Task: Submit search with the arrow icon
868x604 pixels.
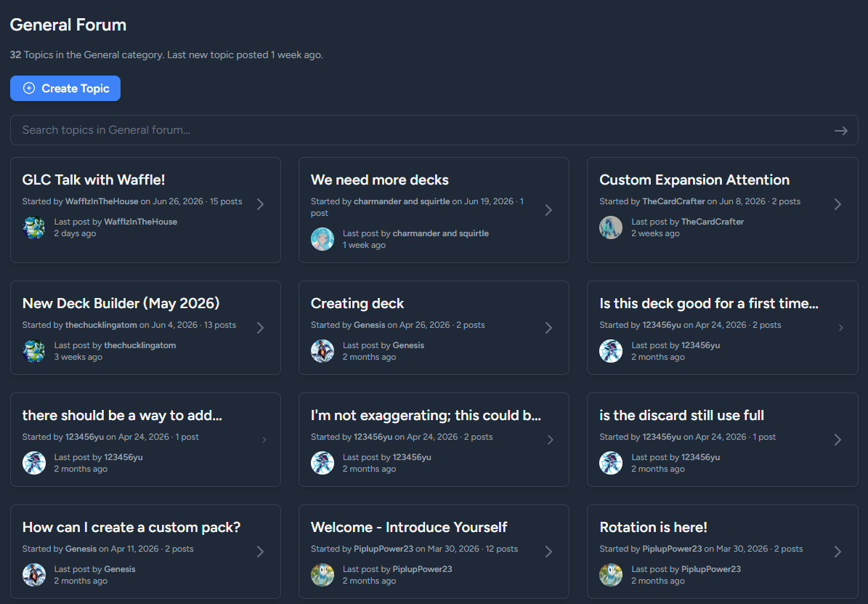Action: click(841, 131)
